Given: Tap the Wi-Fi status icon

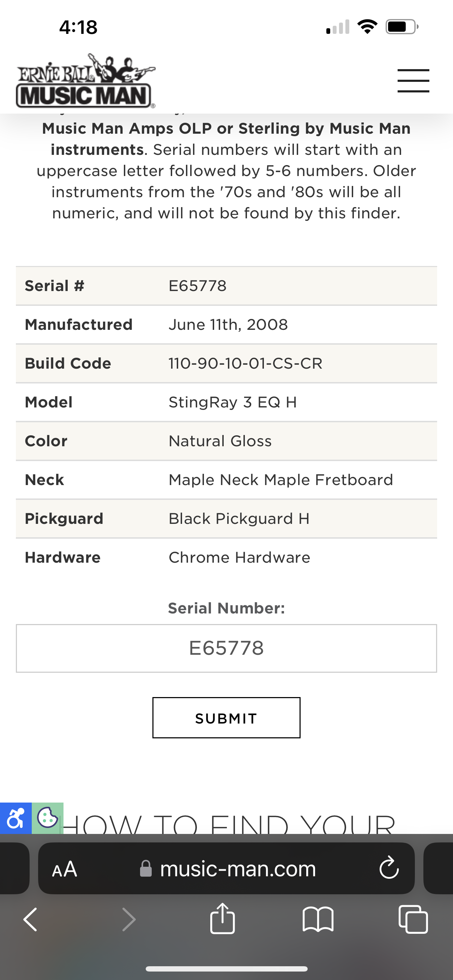Looking at the screenshot, I should (x=367, y=26).
